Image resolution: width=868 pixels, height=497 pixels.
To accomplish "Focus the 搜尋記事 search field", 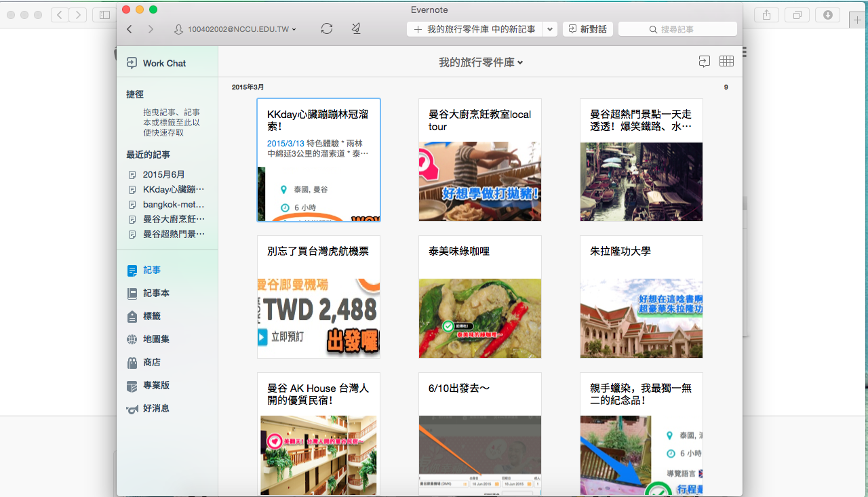I will pyautogui.click(x=677, y=29).
